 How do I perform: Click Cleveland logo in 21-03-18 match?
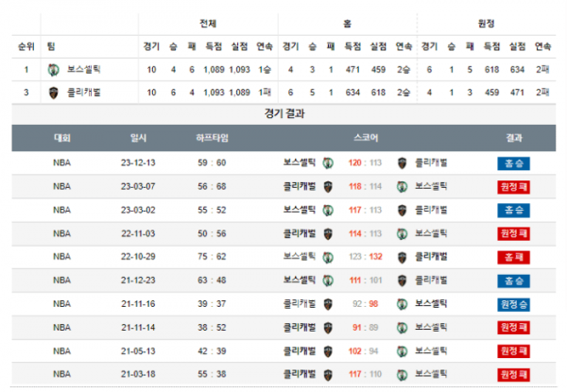tap(328, 375)
